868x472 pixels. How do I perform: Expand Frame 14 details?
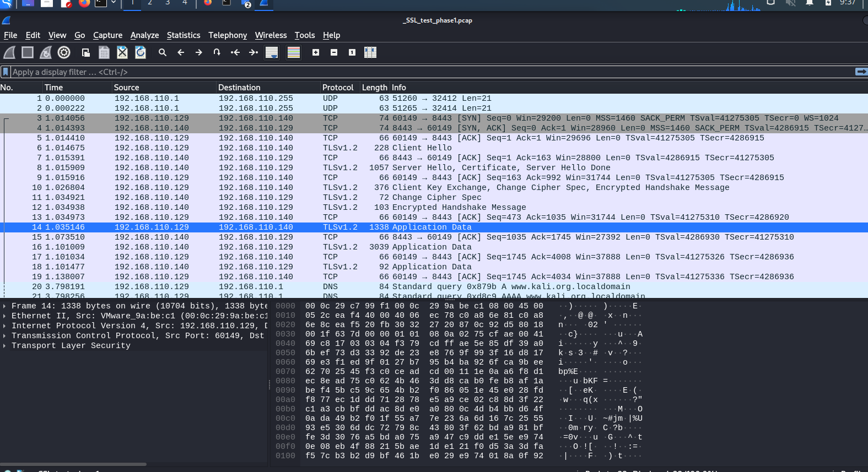point(5,306)
